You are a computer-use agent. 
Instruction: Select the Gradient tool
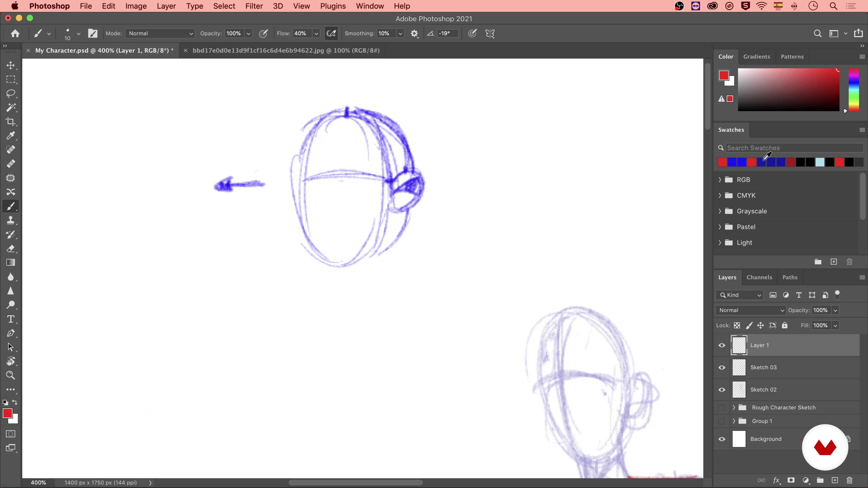(x=11, y=263)
